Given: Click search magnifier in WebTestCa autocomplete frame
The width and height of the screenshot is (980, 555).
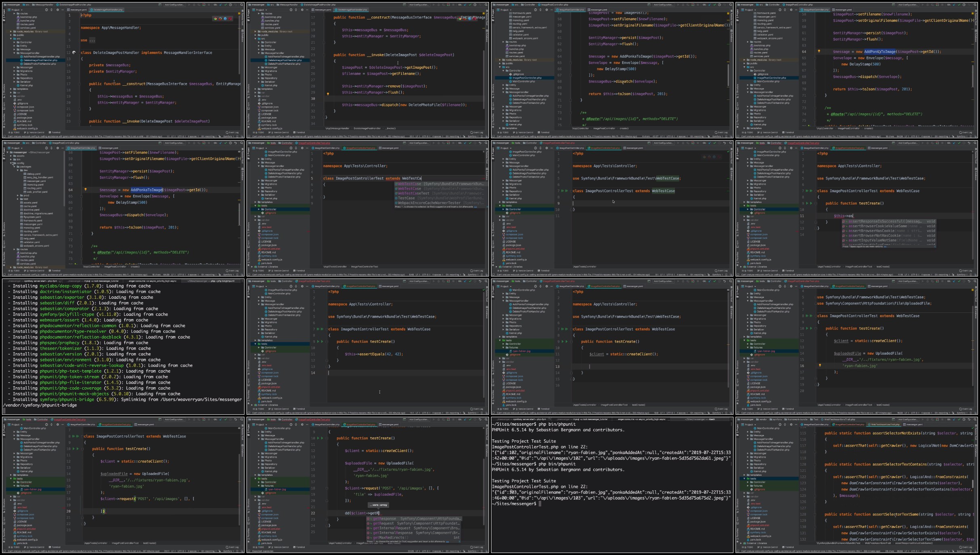Looking at the screenshot, I should coord(486,143).
